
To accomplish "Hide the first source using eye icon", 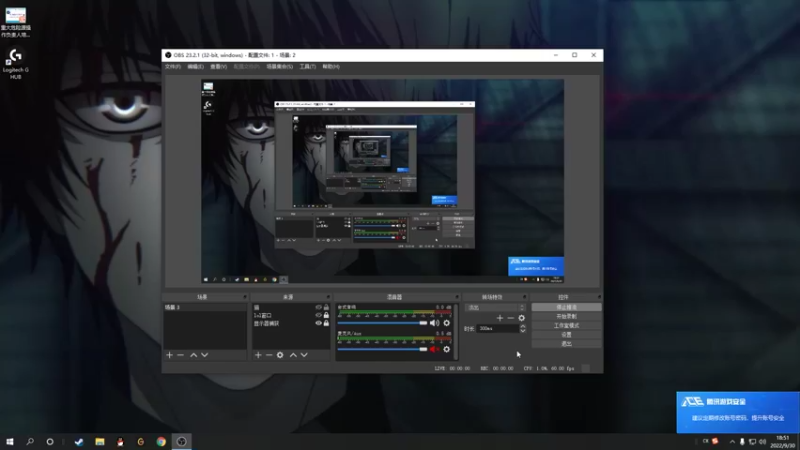I will 319,307.
